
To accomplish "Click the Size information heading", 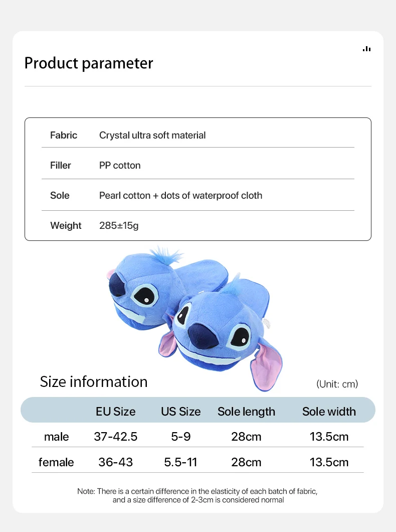I will coord(94,381).
